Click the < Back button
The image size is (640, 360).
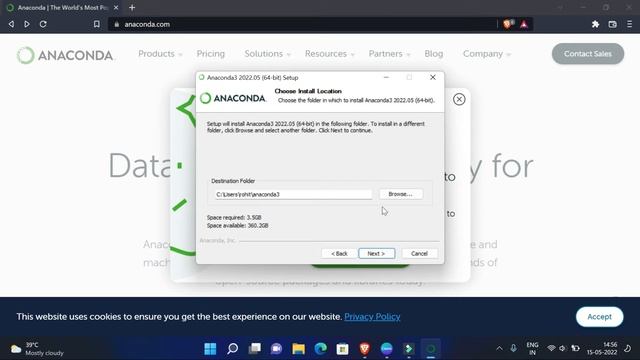pos(339,253)
